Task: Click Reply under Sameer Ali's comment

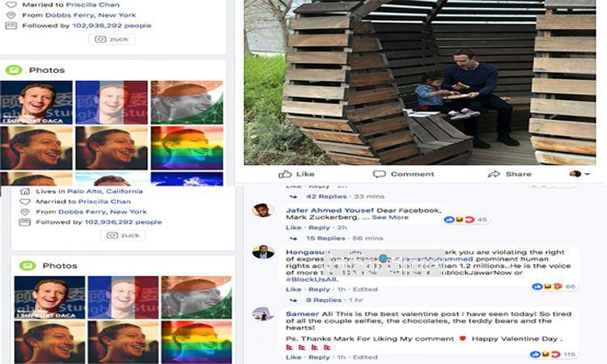Action: 319,358
